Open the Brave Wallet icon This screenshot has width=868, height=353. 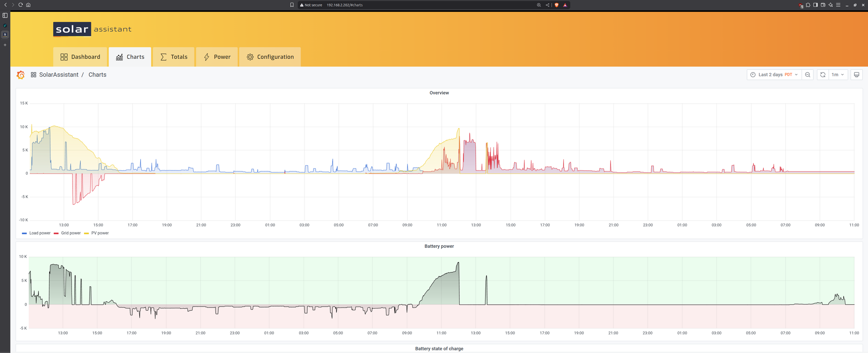pyautogui.click(x=823, y=5)
